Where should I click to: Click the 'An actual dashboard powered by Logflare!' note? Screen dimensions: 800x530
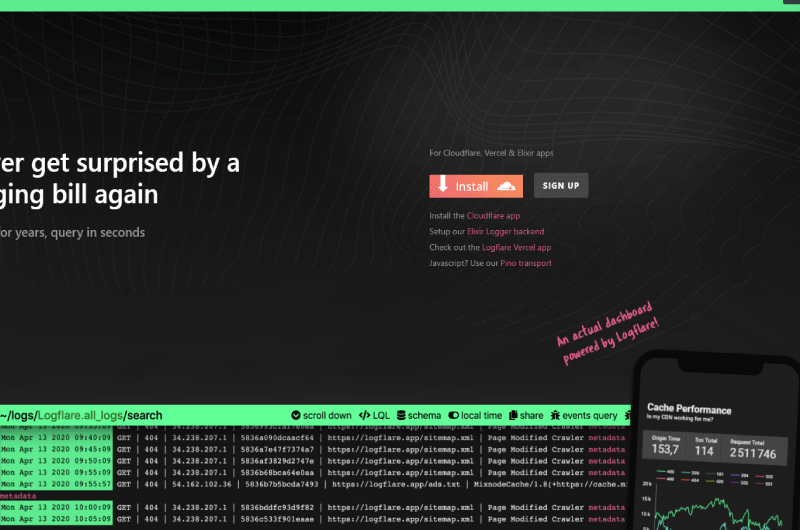607,333
